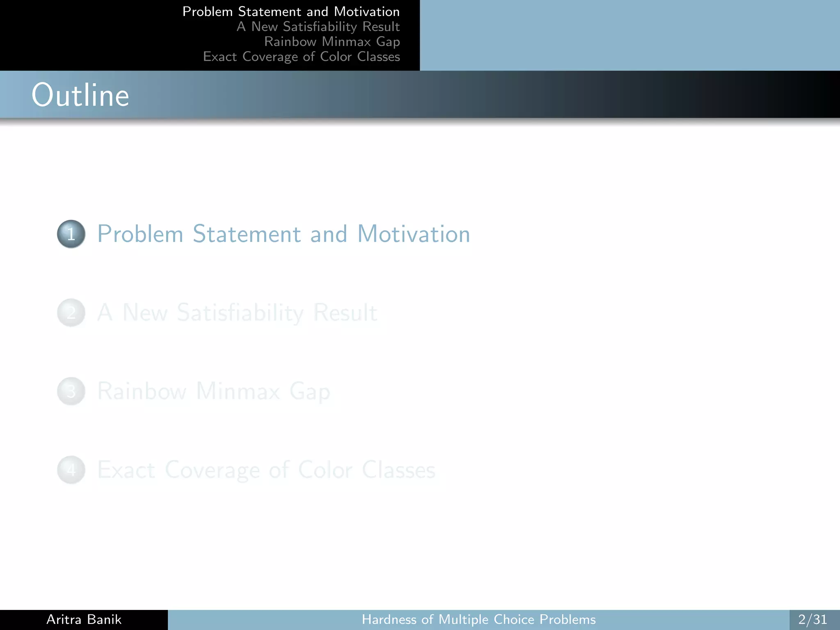Click author name 'Aritra Banik' in footer
The height and width of the screenshot is (630, 840).
[x=84, y=619]
